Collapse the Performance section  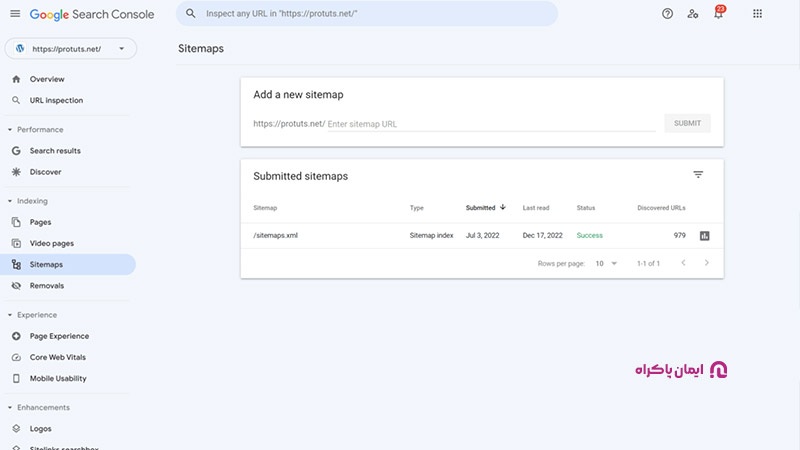tap(10, 130)
